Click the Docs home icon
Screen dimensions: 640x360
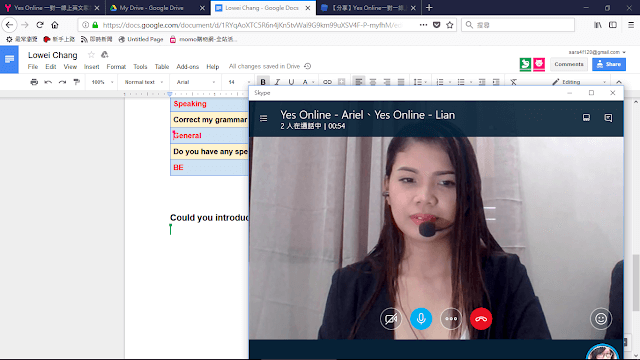(x=9, y=60)
